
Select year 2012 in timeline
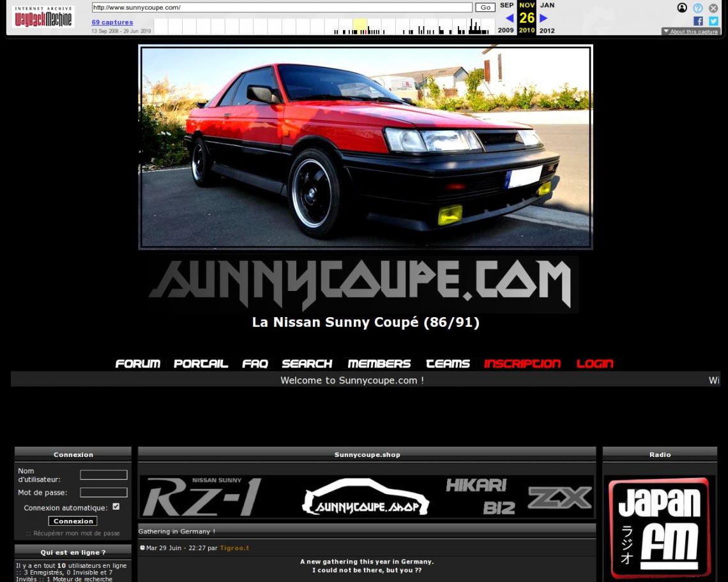(547, 31)
